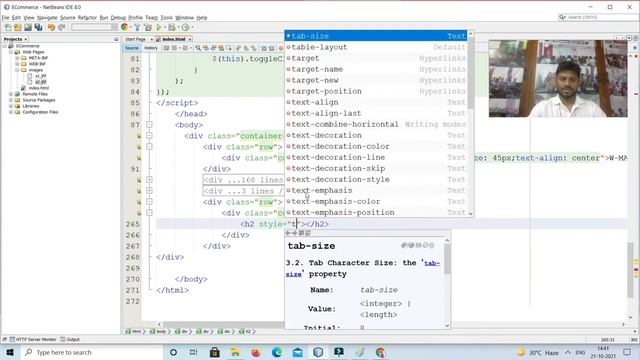
Task: Expand the Remote Files node
Action: pos(11,94)
